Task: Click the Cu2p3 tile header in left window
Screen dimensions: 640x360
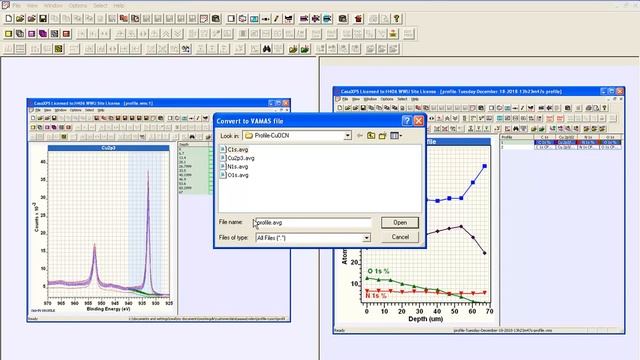Action: pos(109,148)
